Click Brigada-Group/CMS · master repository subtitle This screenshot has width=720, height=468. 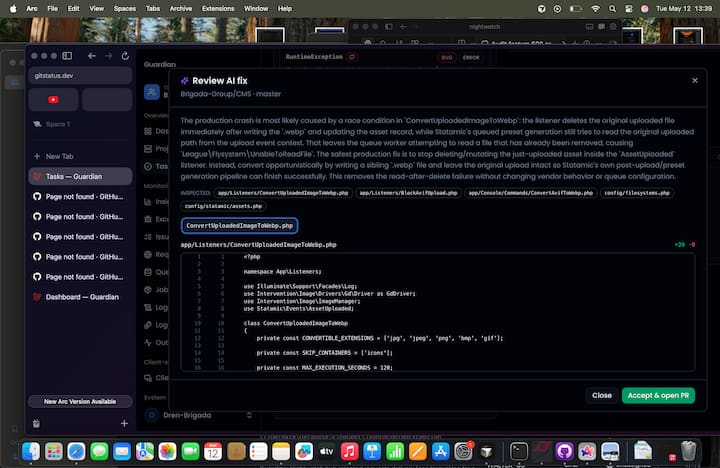(x=231, y=94)
